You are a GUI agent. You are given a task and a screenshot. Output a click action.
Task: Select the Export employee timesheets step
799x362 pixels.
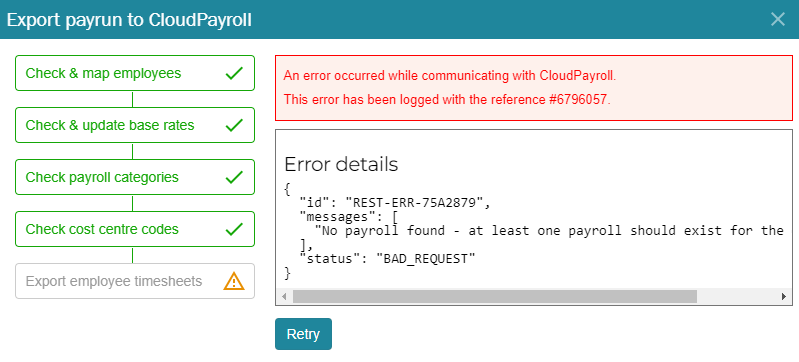pyautogui.click(x=135, y=281)
